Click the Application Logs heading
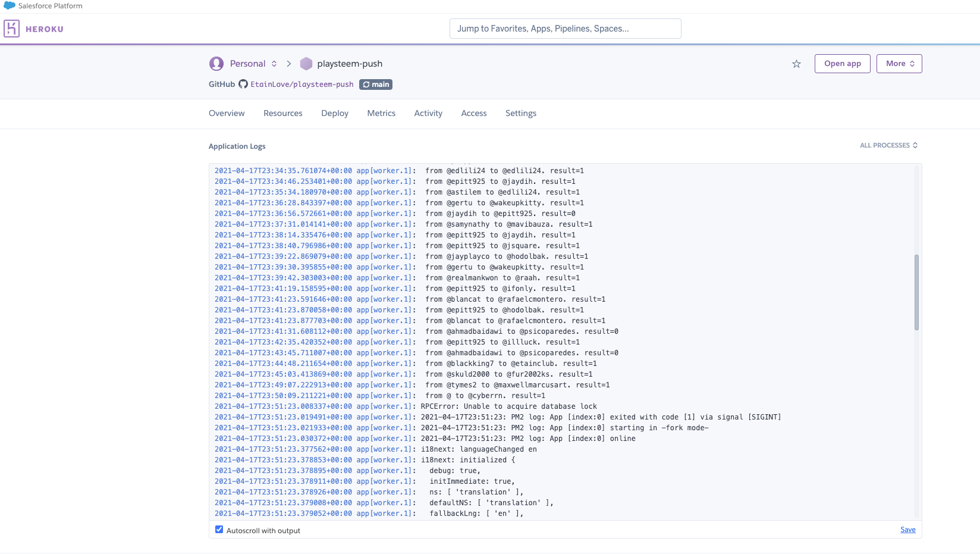 237,146
